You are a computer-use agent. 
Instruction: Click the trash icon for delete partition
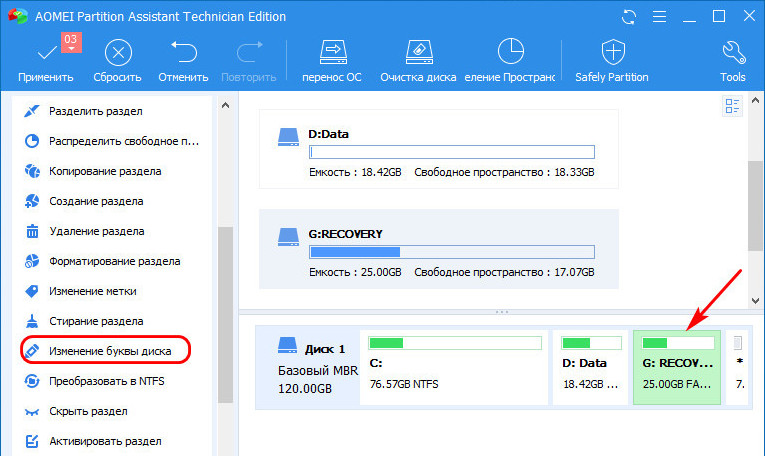coord(32,231)
